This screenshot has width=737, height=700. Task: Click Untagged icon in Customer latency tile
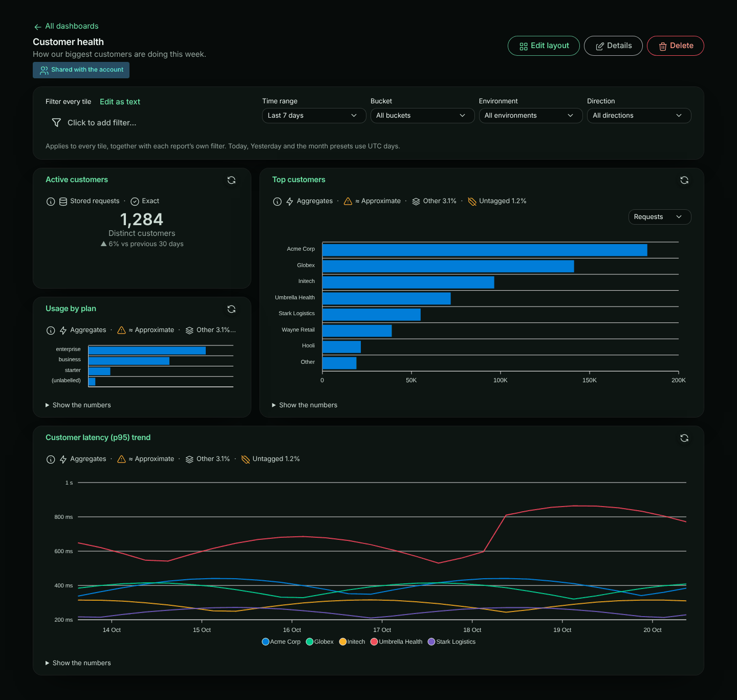[246, 460]
